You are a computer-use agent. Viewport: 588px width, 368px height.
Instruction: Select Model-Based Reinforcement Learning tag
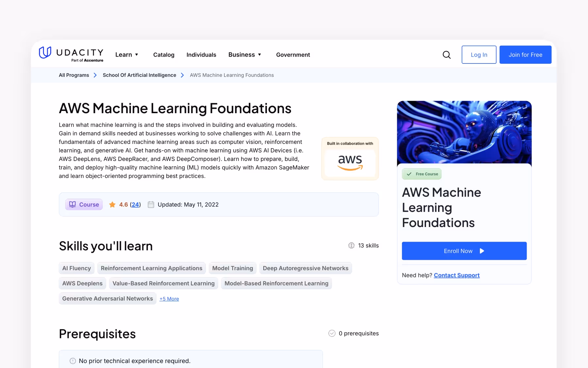pyautogui.click(x=276, y=283)
